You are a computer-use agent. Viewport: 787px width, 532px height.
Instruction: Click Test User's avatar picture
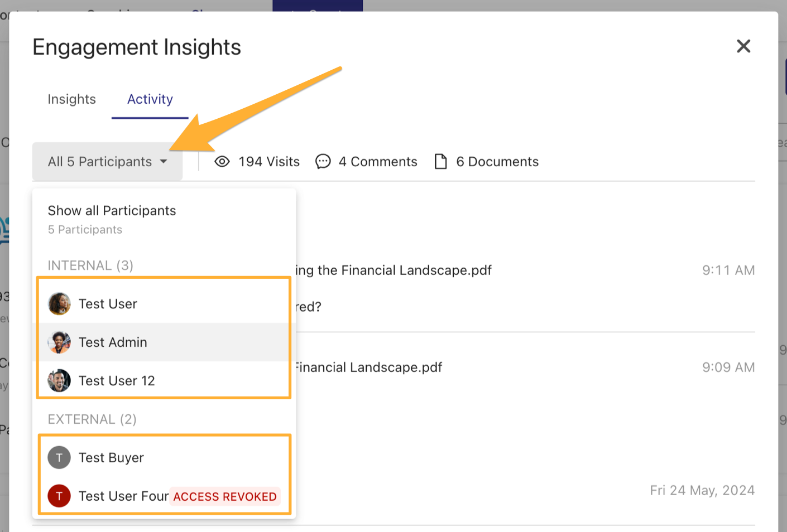(59, 304)
